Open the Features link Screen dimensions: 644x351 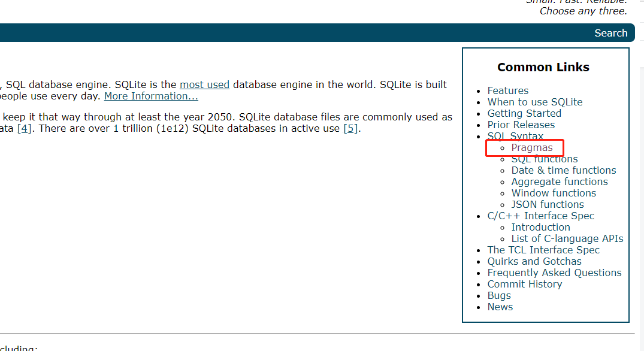point(507,90)
